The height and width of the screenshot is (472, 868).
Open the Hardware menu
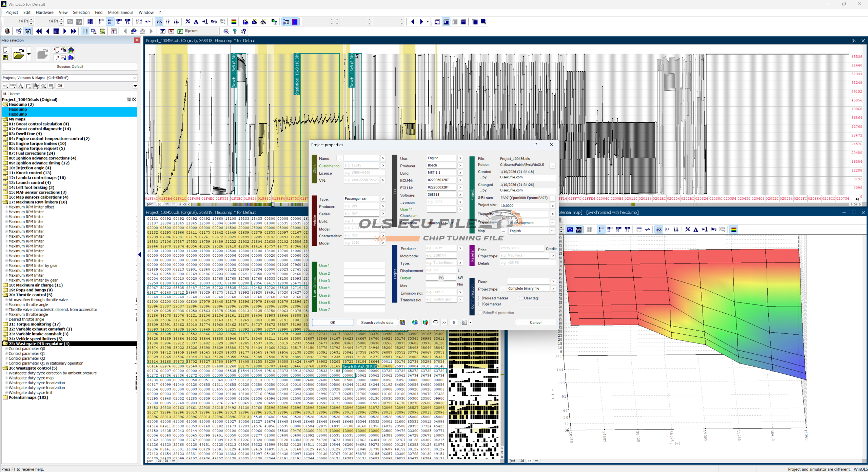(44, 12)
